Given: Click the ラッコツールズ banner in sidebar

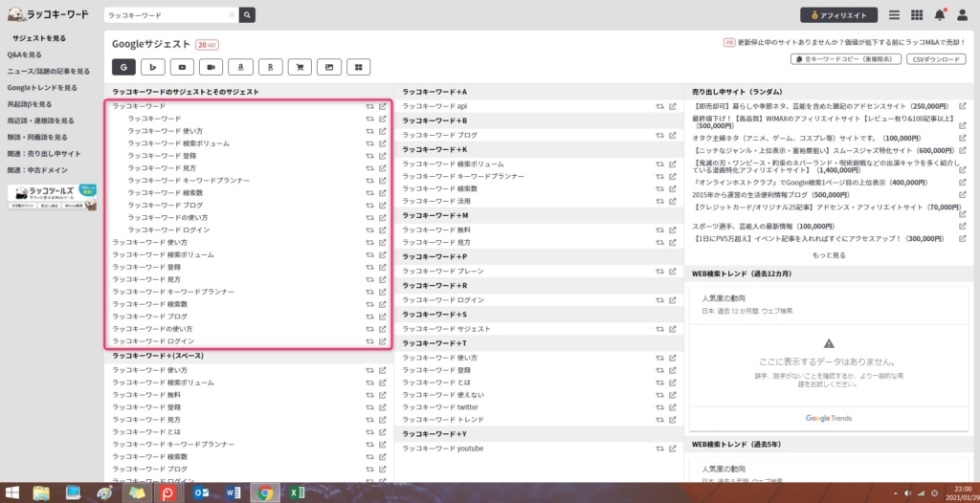Looking at the screenshot, I should pyautogui.click(x=52, y=197).
